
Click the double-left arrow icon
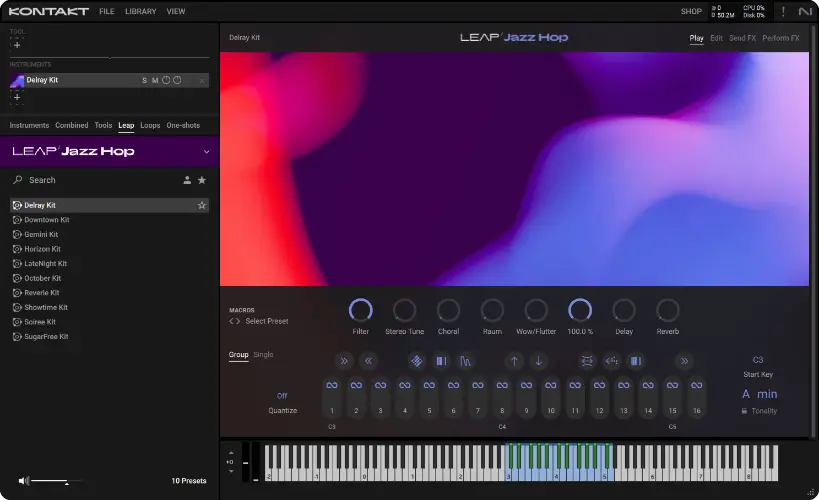368,361
